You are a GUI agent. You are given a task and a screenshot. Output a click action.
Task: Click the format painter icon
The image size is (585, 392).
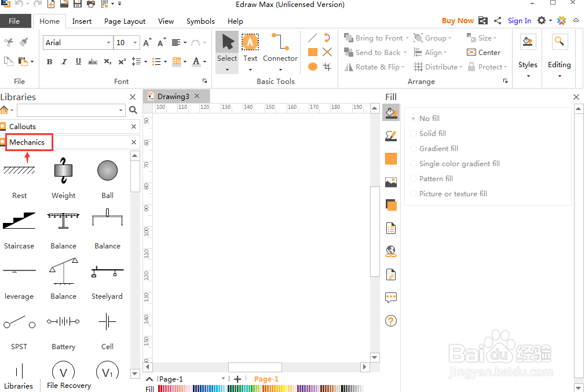point(24,42)
